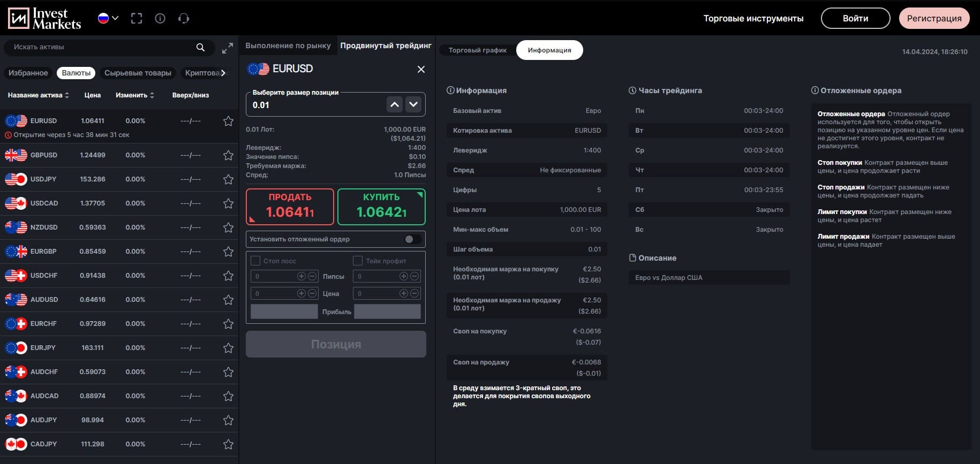Open Торговые инструменты link

753,18
